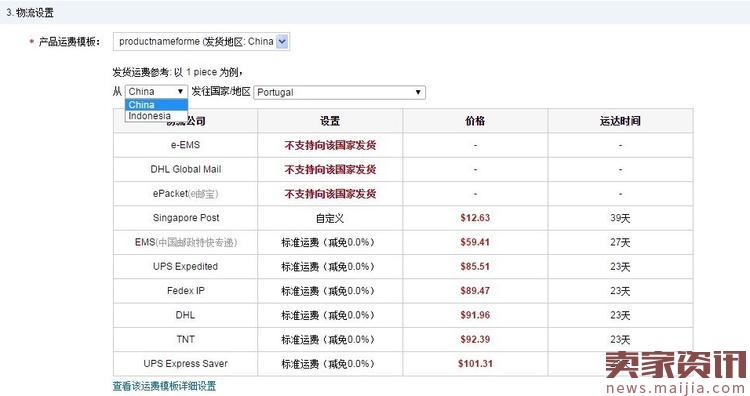Click the $12.63 price
The height and width of the screenshot is (396, 750).
[475, 218]
